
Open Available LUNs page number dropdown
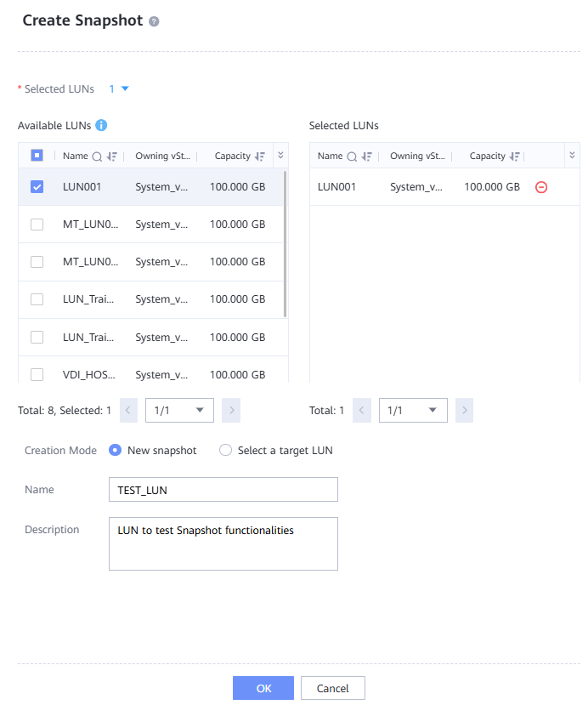tap(179, 411)
